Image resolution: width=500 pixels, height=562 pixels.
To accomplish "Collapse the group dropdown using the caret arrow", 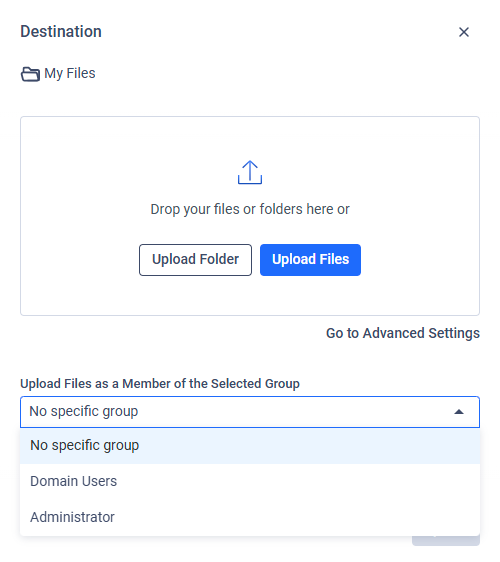I will 459,412.
